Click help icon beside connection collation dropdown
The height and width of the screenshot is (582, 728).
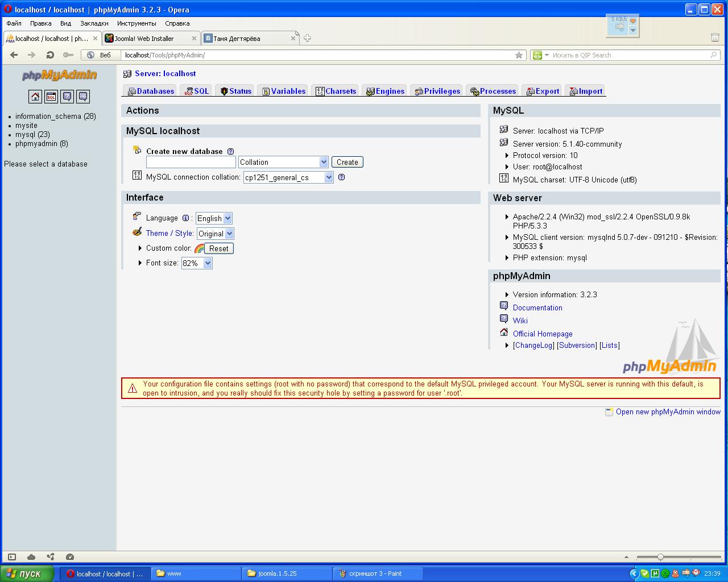click(x=341, y=177)
